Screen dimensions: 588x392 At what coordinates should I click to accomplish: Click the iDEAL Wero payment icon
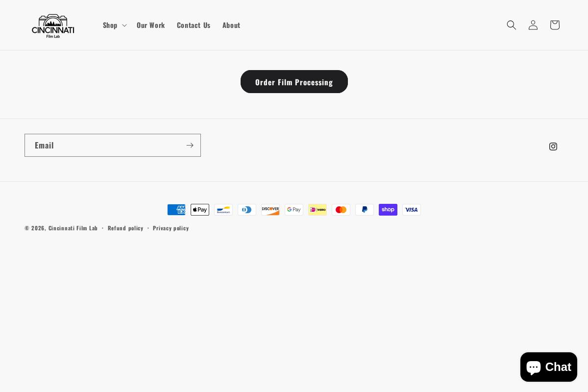pyautogui.click(x=318, y=210)
